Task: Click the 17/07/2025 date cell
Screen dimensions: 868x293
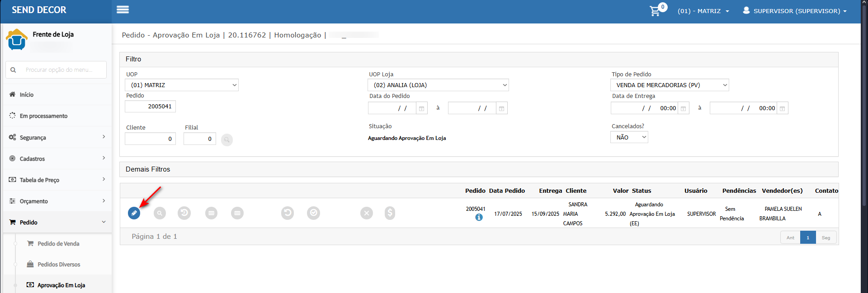Action: [508, 214]
